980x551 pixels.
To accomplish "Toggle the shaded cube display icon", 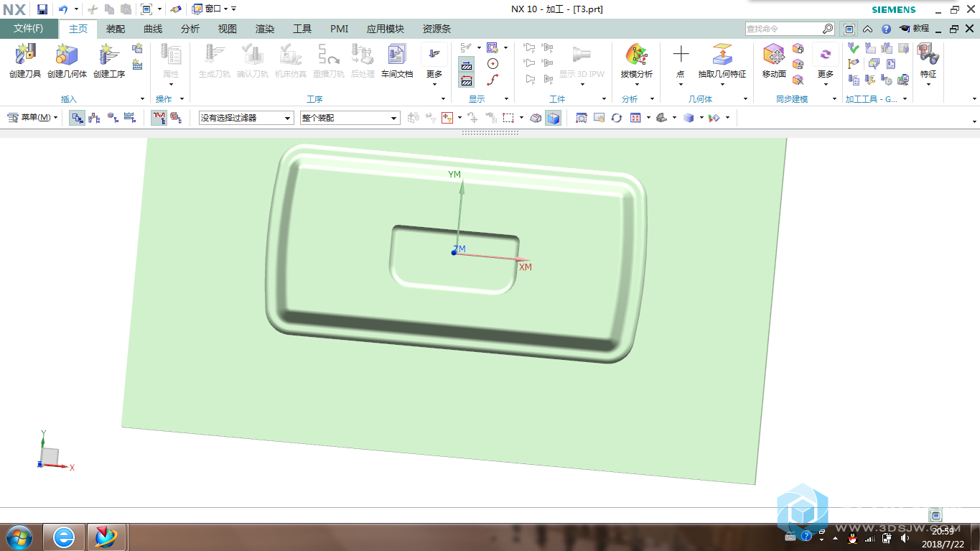I will pyautogui.click(x=553, y=118).
